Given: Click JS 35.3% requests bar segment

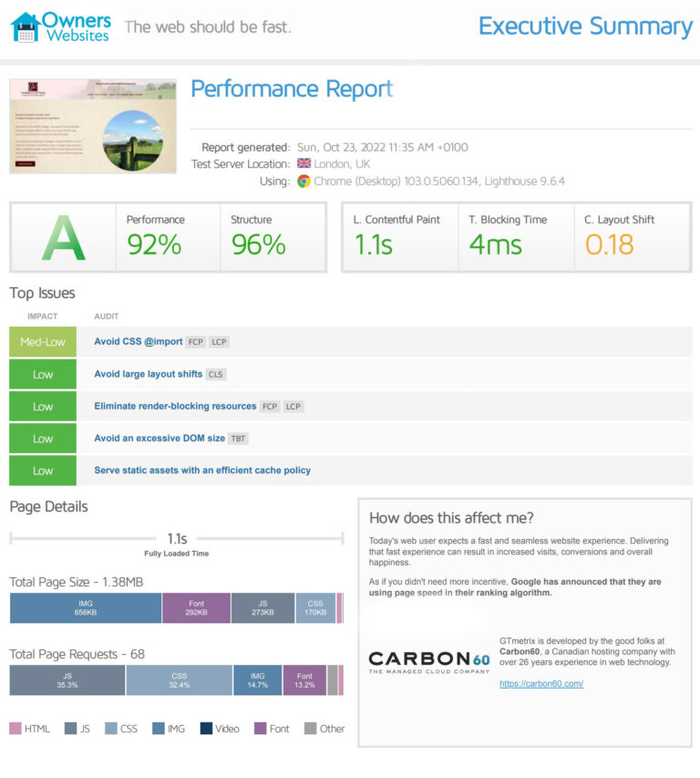Looking at the screenshot, I should point(67,680).
